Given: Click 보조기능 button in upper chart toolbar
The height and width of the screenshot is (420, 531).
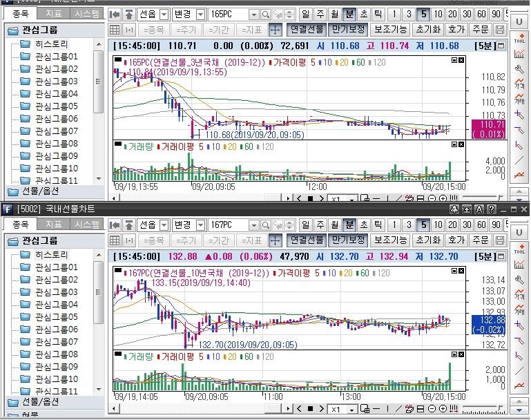Looking at the screenshot, I should 390,30.
